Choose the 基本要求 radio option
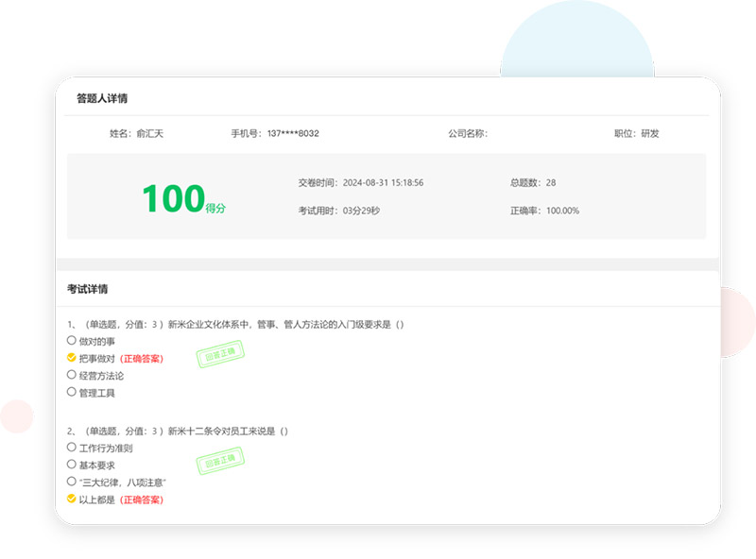Screen dimensions: 756x559 click(72, 465)
